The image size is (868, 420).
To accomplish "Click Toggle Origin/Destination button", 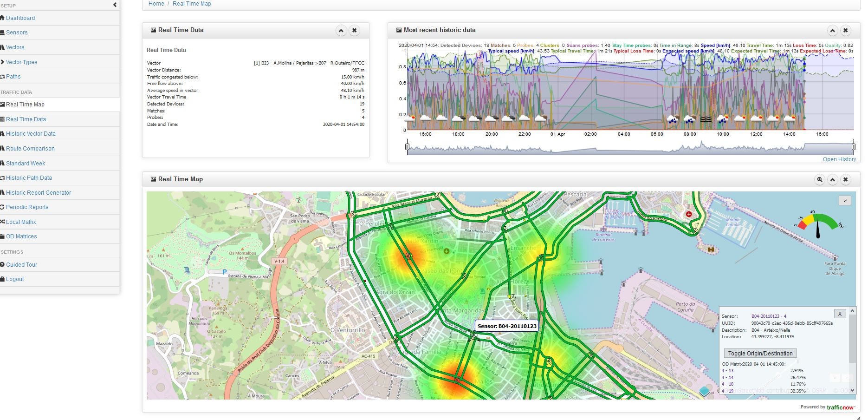I will [x=760, y=353].
